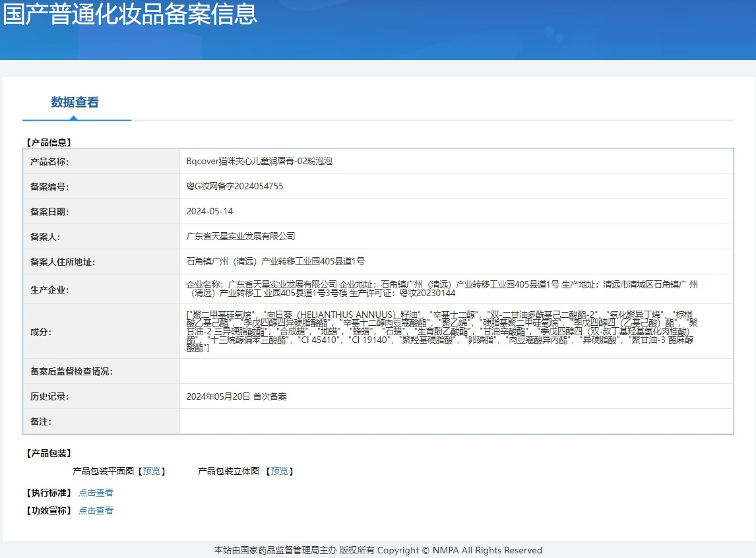This screenshot has height=558, width=756.
Task: Click the 生产企业: row label
Action: [x=49, y=290]
